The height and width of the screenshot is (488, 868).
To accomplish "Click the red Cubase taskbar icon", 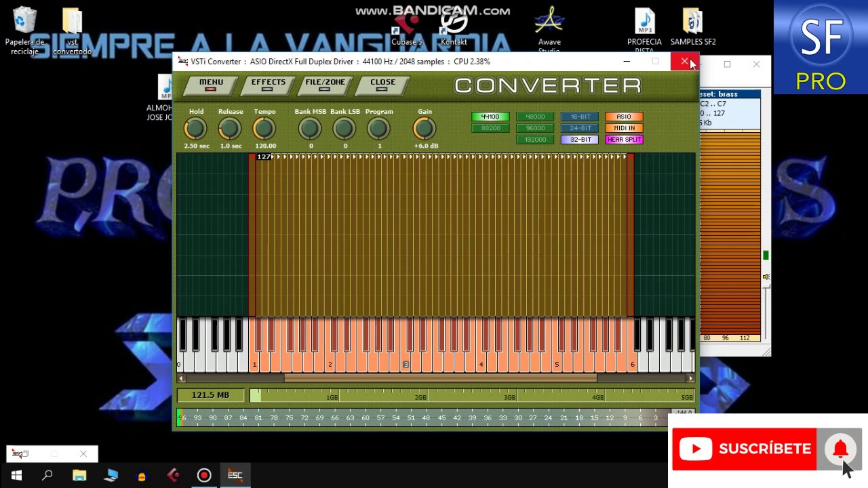I will pos(173,475).
